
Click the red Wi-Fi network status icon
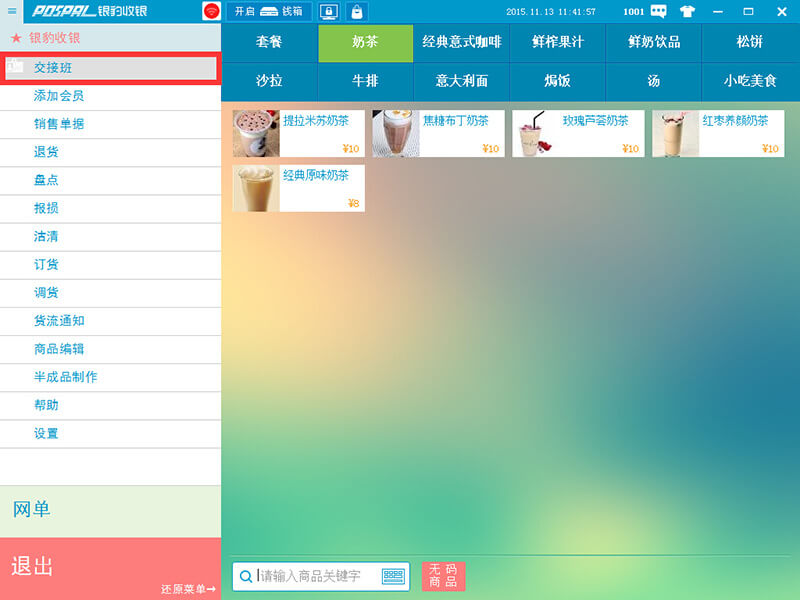[x=211, y=12]
